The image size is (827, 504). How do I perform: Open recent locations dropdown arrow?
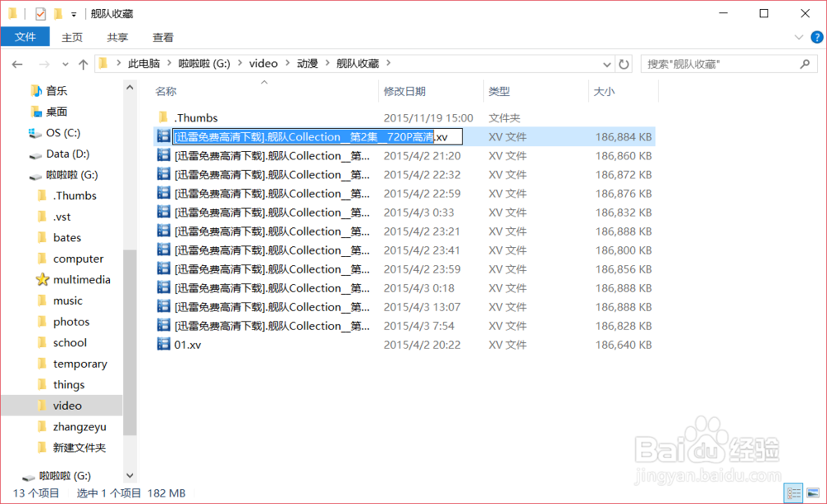[65, 64]
